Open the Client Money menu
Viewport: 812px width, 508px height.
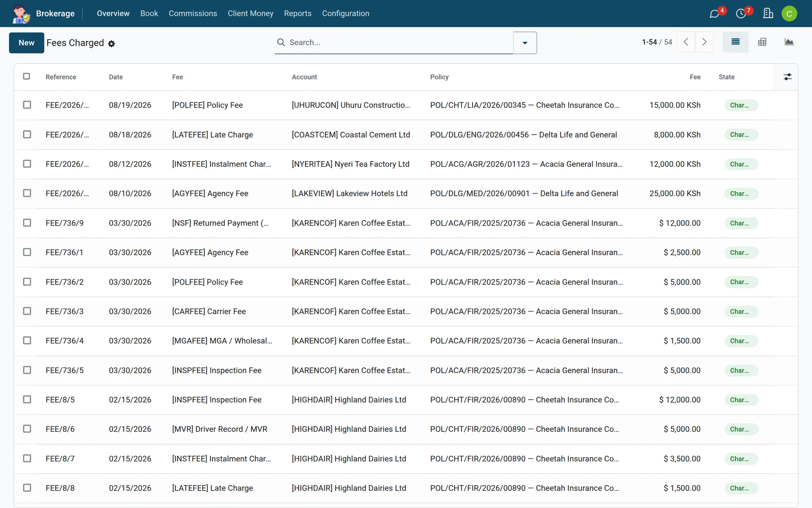click(250, 14)
